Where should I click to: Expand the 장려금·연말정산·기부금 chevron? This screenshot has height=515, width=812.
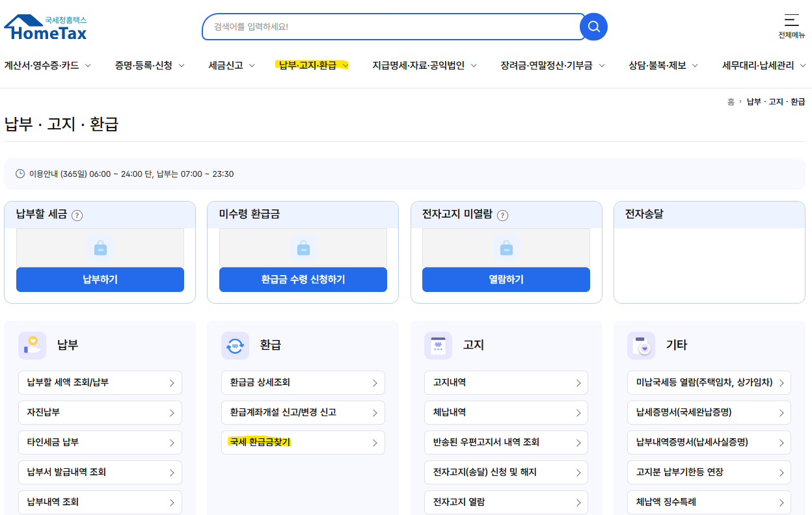(x=602, y=66)
